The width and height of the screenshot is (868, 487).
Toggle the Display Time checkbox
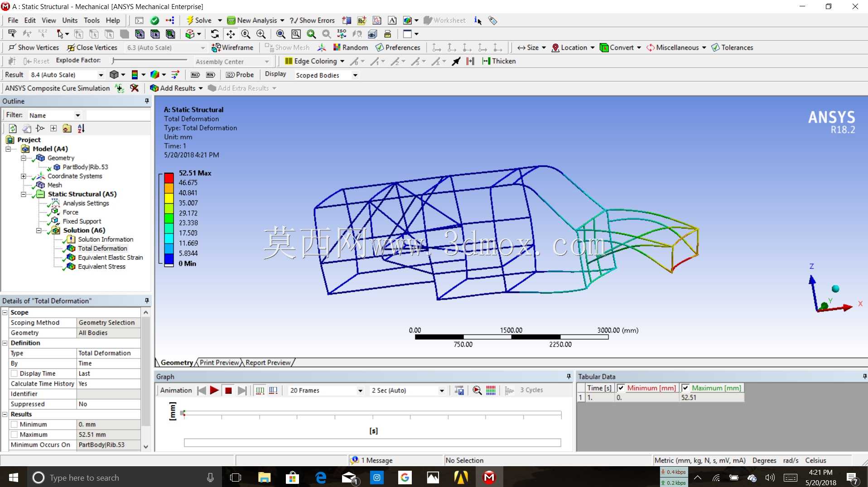click(x=14, y=374)
